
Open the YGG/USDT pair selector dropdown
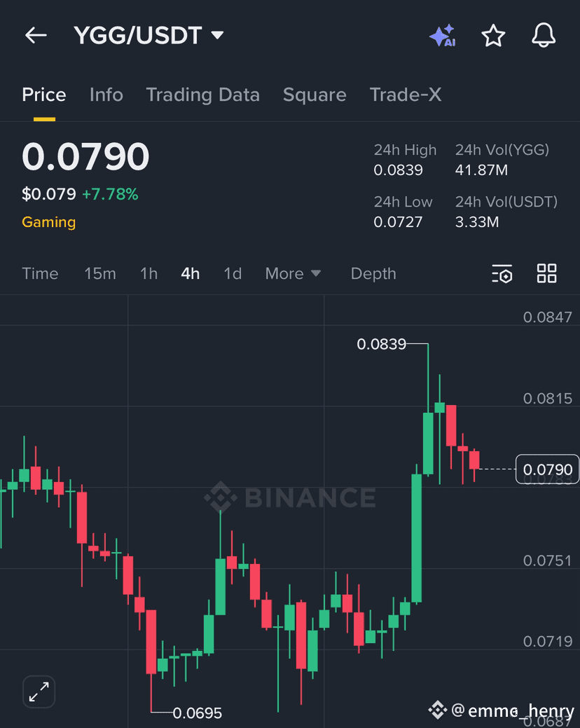coord(149,35)
